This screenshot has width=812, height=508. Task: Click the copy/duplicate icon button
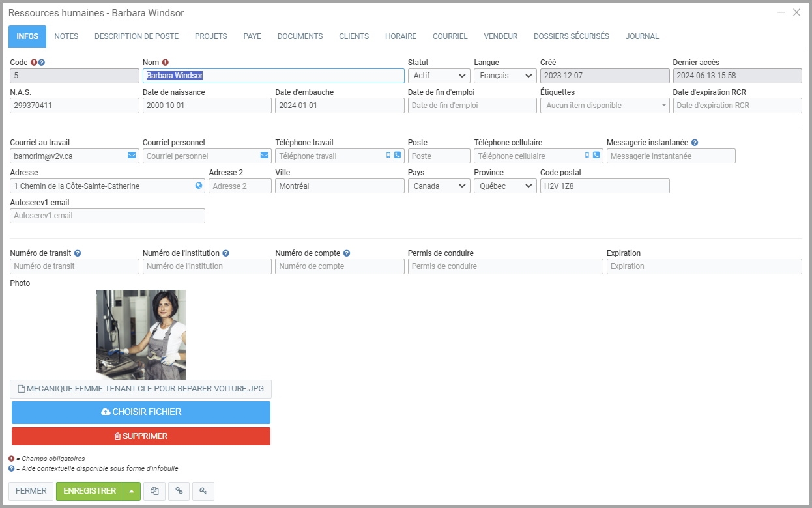click(154, 491)
